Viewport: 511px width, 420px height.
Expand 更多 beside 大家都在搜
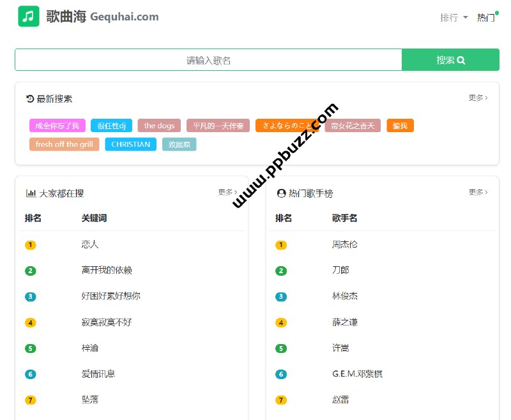pyautogui.click(x=227, y=192)
